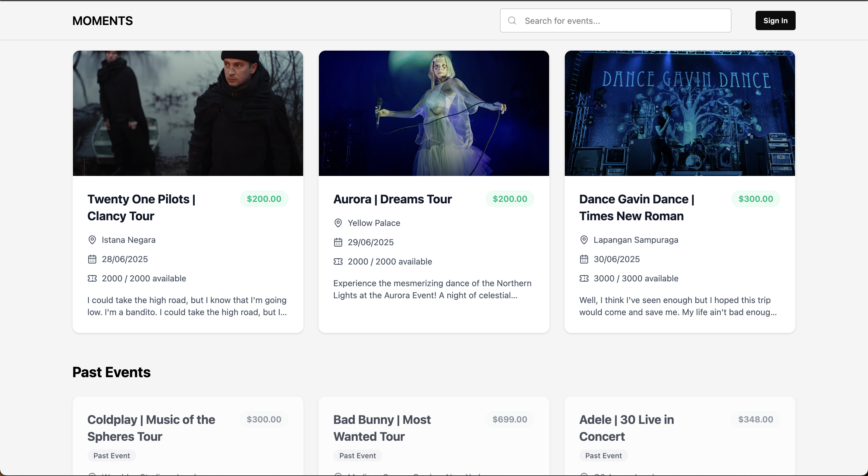Open Twenty One Pilots | Clancy Tour title
This screenshot has height=476, width=868.
[142, 208]
